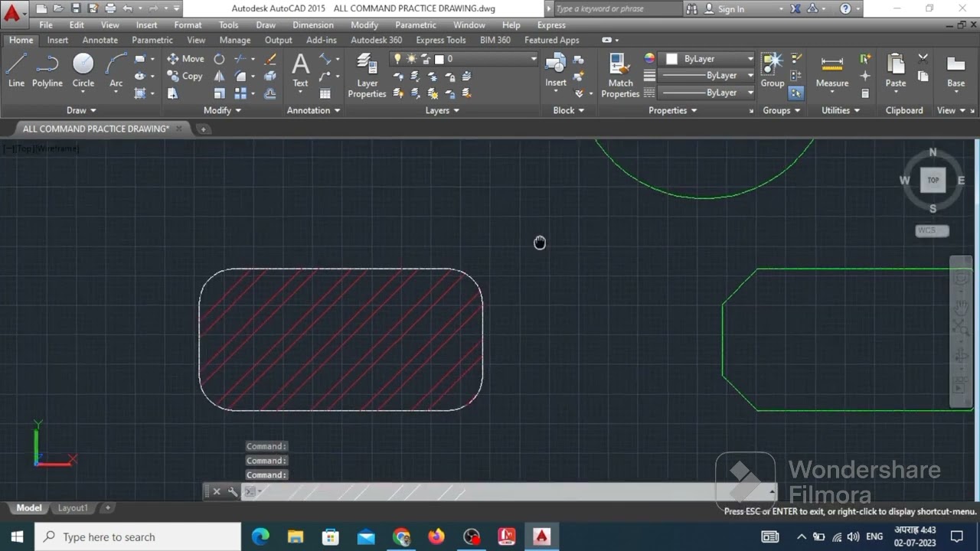This screenshot has width=980, height=551.
Task: Open the Annotate ribbon tab
Action: click(100, 40)
